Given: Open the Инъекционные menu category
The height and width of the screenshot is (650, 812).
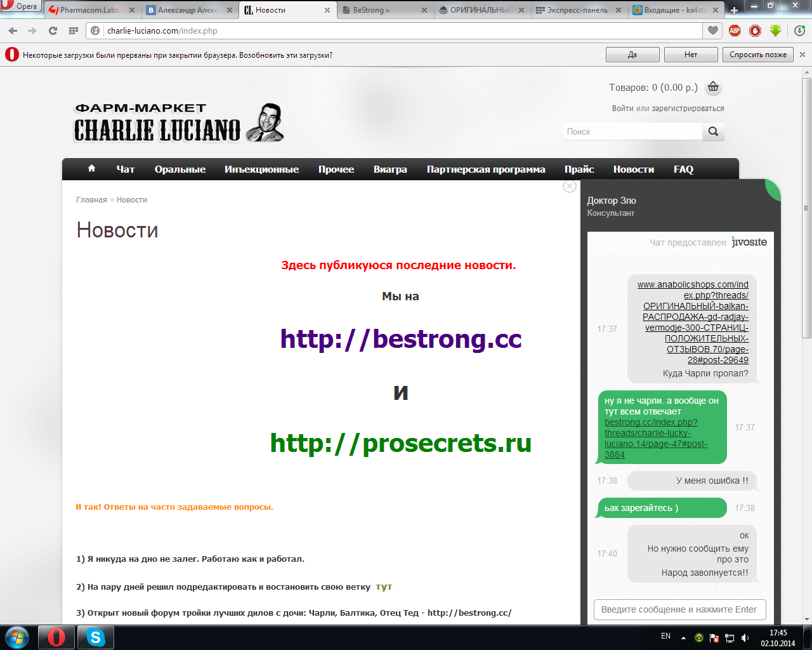Looking at the screenshot, I should pos(261,169).
